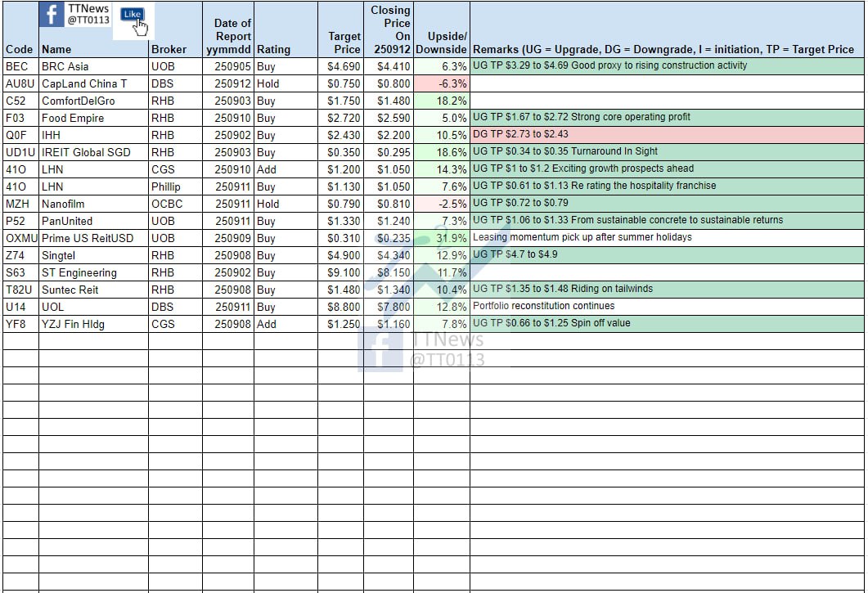Image resolution: width=868 pixels, height=593 pixels.
Task: Click the ST Engineering name cell
Action: 93,272
